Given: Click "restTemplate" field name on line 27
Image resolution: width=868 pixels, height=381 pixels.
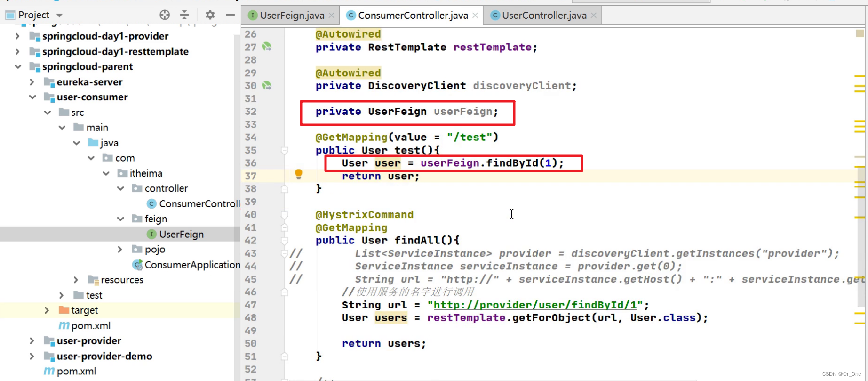Looking at the screenshot, I should pos(492,47).
